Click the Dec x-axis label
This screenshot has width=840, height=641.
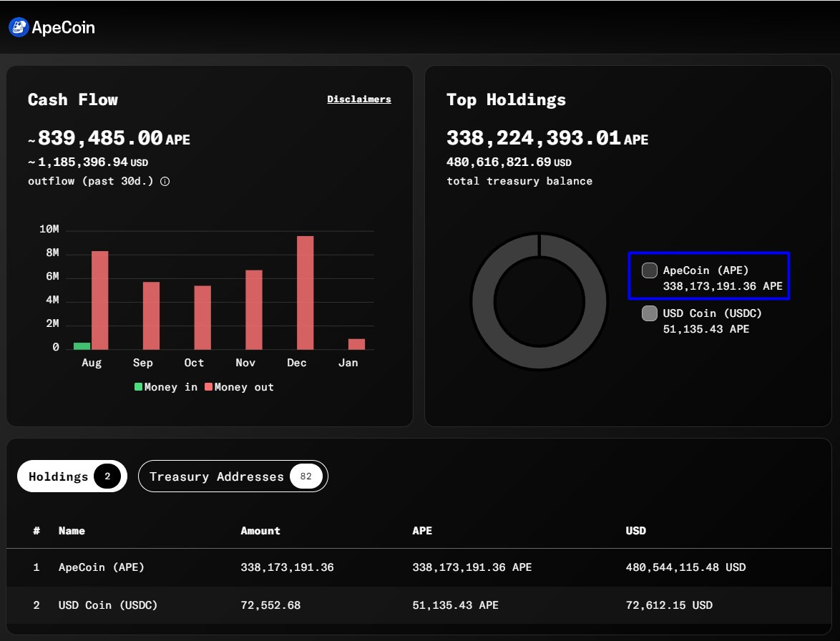pyautogui.click(x=297, y=363)
